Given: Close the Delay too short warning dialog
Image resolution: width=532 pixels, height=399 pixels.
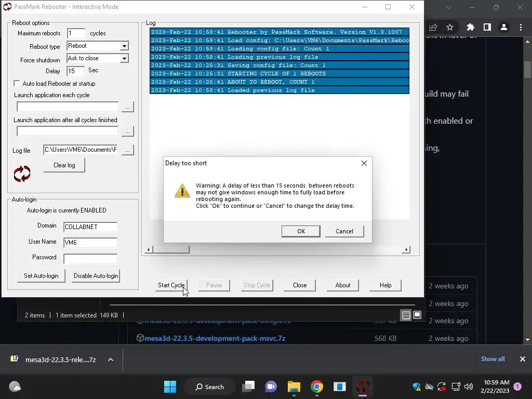Looking at the screenshot, I should coord(364,163).
